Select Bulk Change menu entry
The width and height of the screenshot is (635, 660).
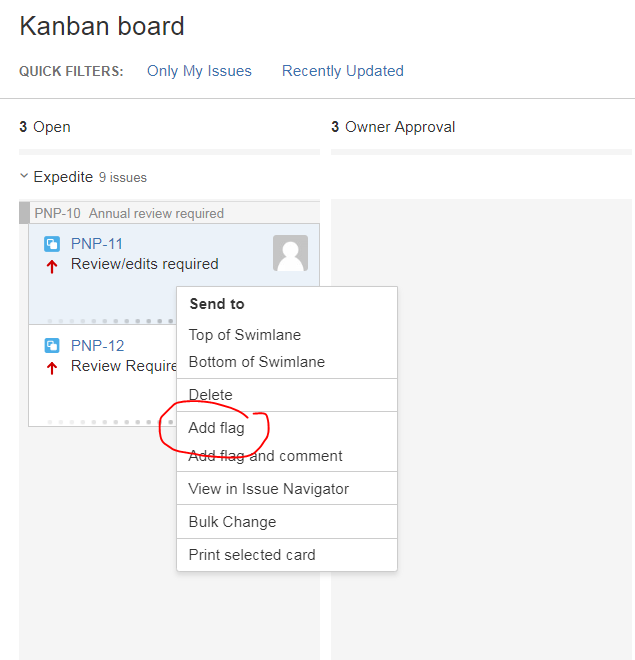pyautogui.click(x=232, y=522)
